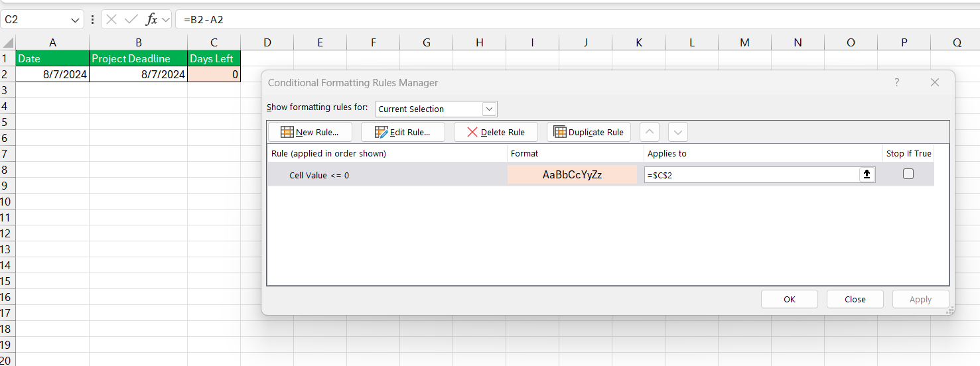980x366 pixels.
Task: Click the confirm checkmark icon in formula bar
Action: 131,19
